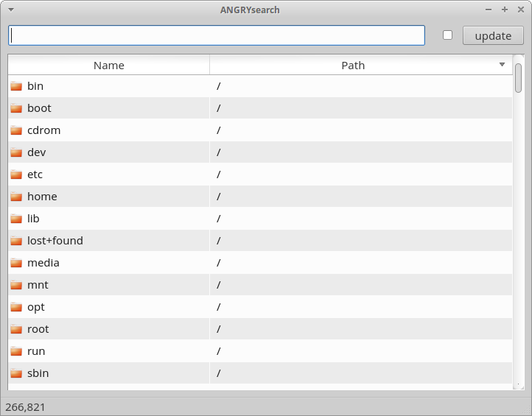Image resolution: width=532 pixels, height=416 pixels.
Task: Click the bin folder icon
Action: pos(16,86)
